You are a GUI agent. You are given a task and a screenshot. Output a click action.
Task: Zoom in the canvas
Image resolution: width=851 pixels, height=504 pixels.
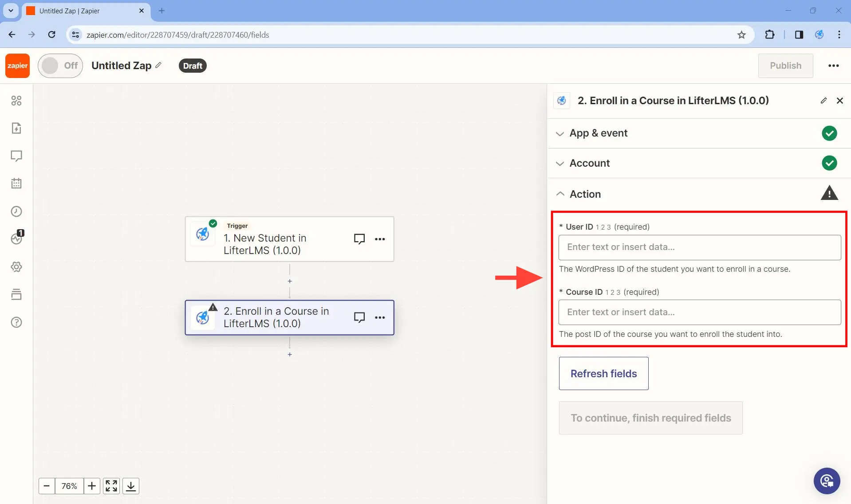(x=92, y=486)
